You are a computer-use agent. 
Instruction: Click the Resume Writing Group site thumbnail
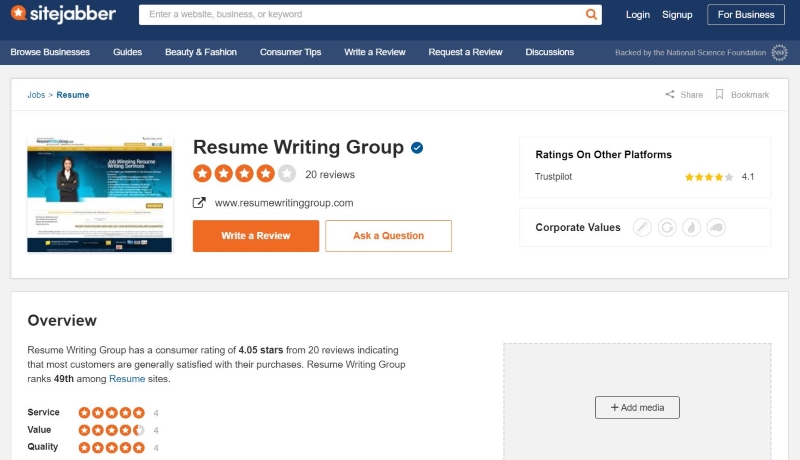coord(99,194)
